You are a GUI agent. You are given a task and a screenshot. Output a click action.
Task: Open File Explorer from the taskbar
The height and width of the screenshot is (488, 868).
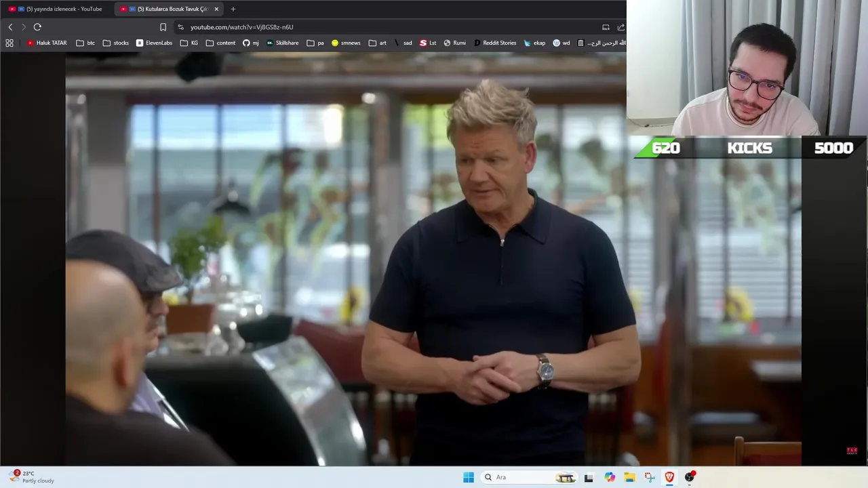coord(629,477)
